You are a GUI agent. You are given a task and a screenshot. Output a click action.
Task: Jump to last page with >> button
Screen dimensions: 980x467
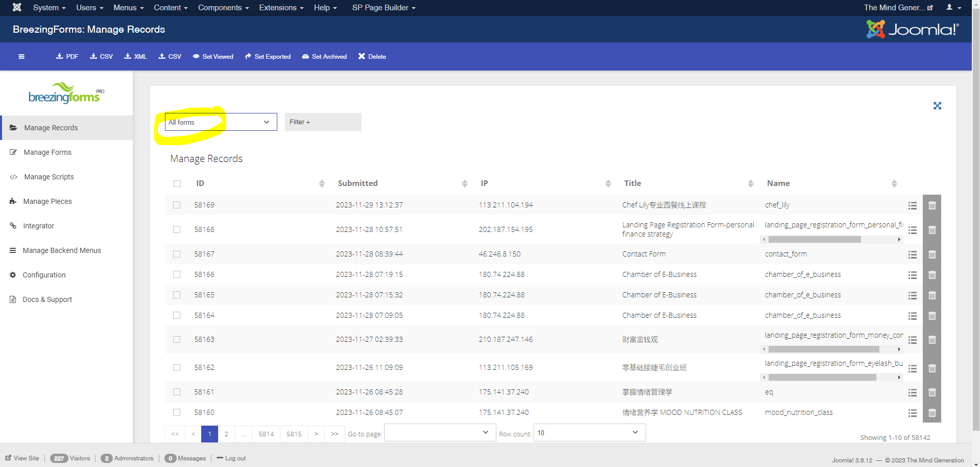(334, 434)
